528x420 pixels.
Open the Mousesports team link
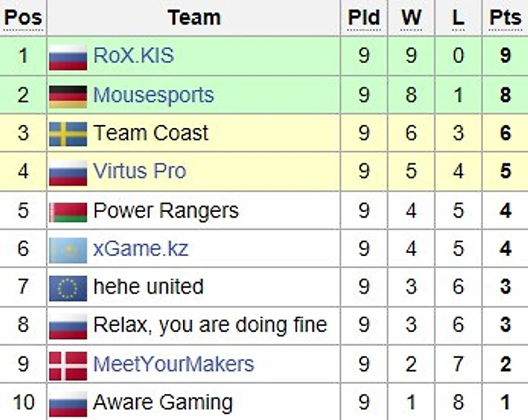(x=153, y=95)
